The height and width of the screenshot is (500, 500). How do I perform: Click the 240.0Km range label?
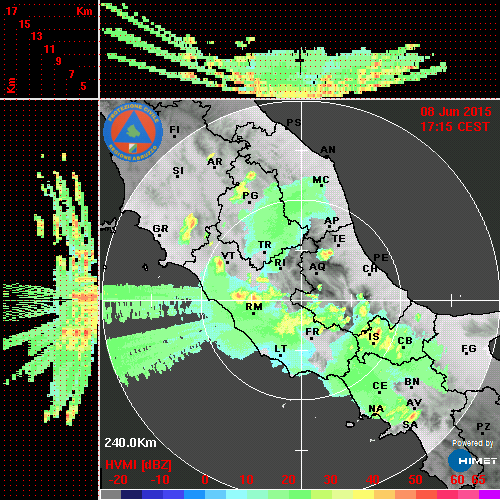click(x=130, y=443)
